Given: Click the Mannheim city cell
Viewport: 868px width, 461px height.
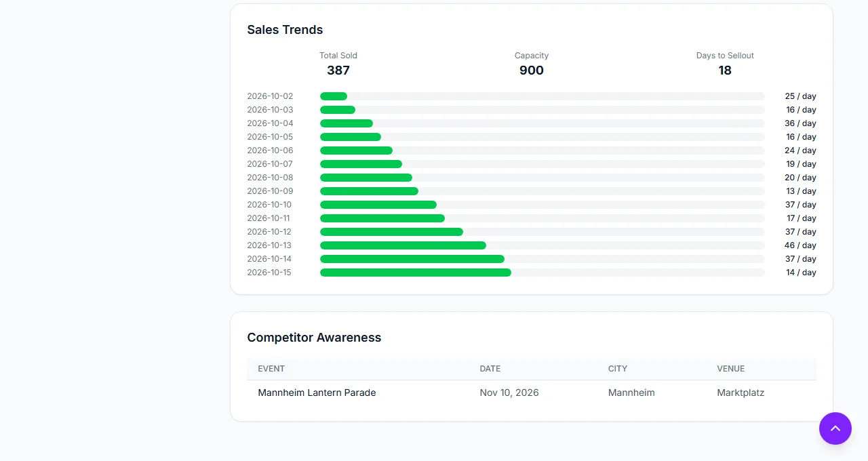Looking at the screenshot, I should point(631,393).
